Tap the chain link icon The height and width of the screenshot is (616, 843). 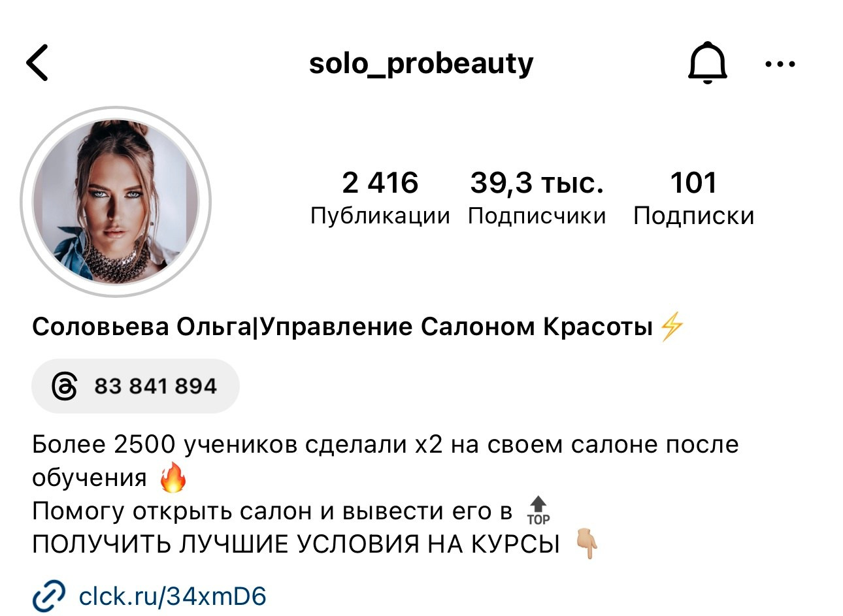coord(49,596)
